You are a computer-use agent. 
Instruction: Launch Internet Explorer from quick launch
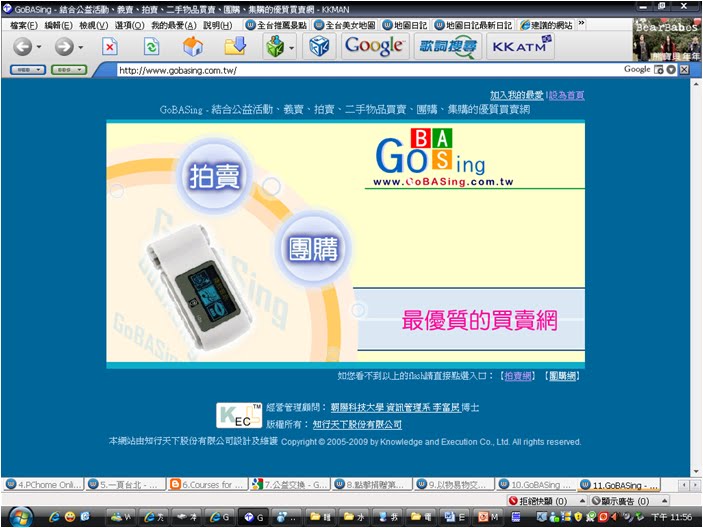click(x=54, y=517)
